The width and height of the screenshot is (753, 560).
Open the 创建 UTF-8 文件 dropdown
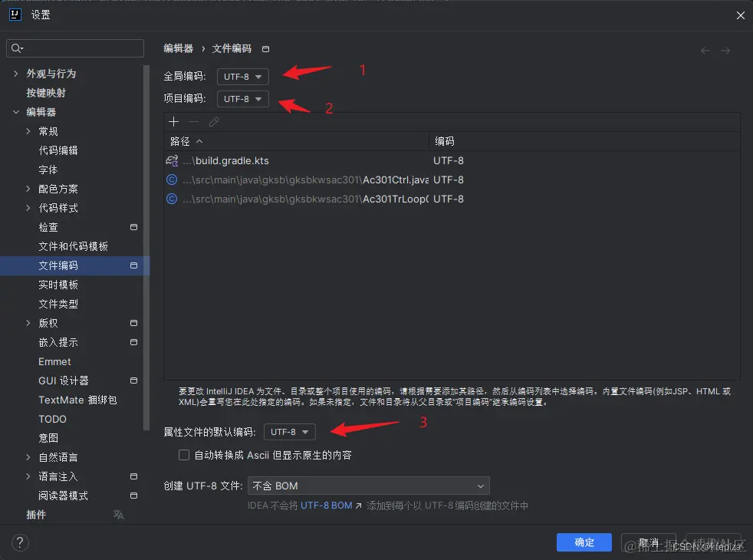click(x=368, y=486)
